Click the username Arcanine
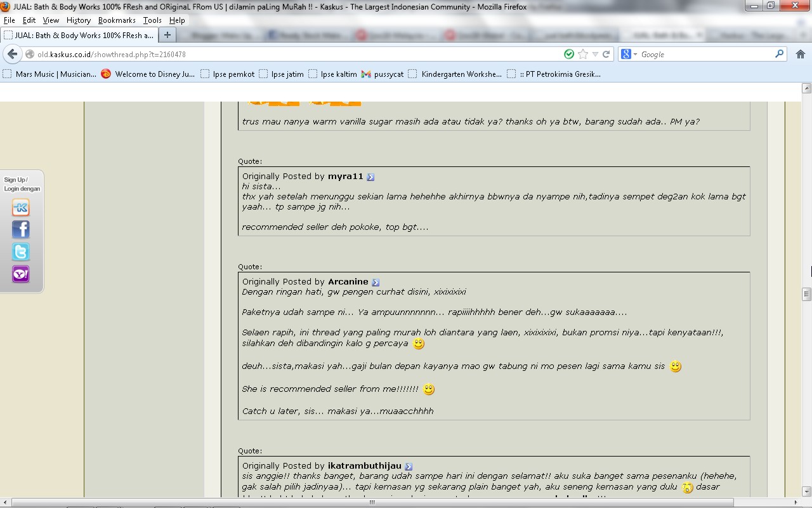The height and width of the screenshot is (508, 812). (x=348, y=282)
